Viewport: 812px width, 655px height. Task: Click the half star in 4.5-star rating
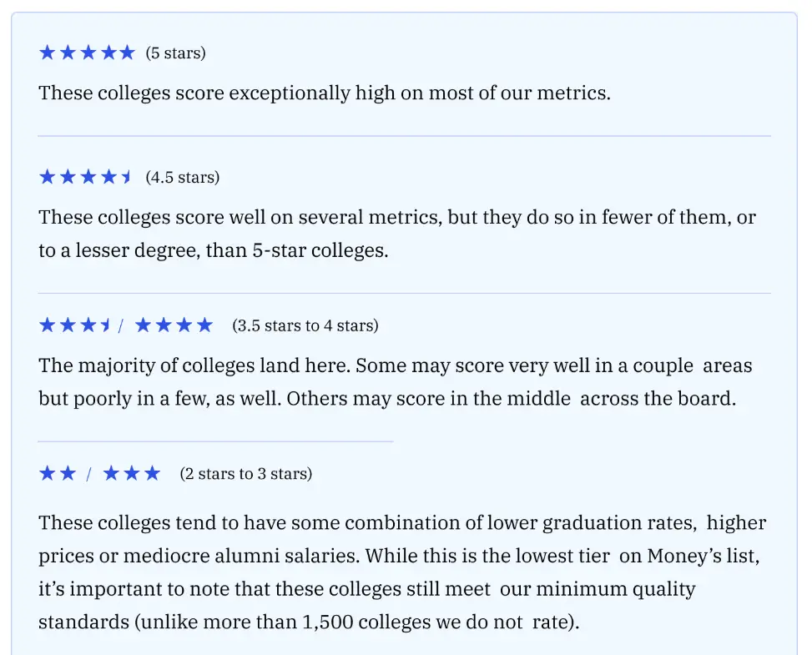(126, 177)
